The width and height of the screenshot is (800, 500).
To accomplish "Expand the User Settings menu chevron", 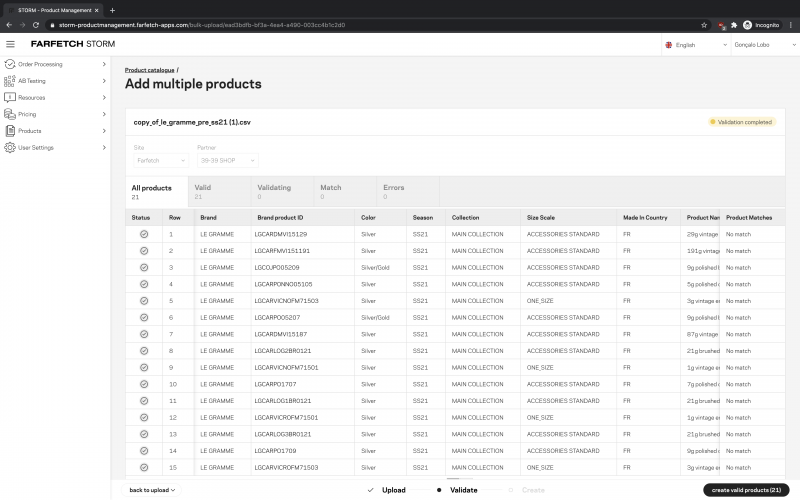I will pyautogui.click(x=104, y=147).
